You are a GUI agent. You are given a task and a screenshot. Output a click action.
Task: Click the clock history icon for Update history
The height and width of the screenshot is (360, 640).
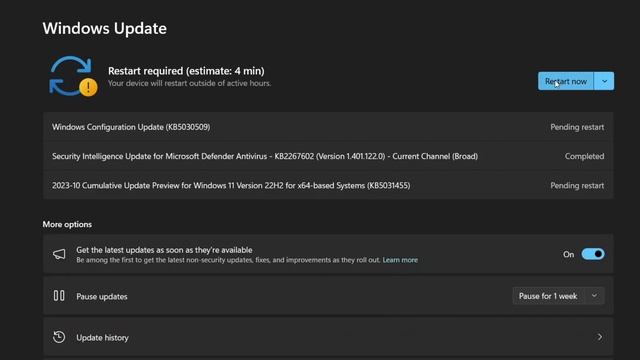pyautogui.click(x=59, y=337)
